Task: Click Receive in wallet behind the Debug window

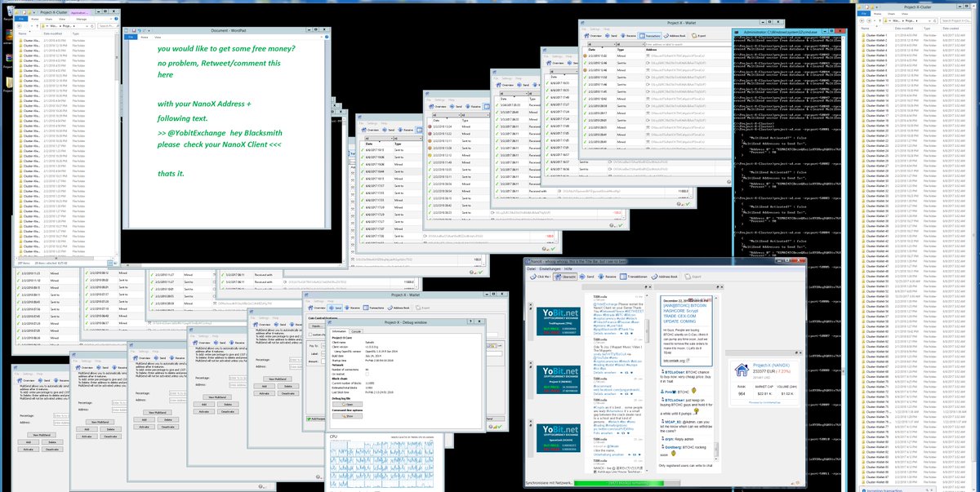Action: click(x=352, y=308)
